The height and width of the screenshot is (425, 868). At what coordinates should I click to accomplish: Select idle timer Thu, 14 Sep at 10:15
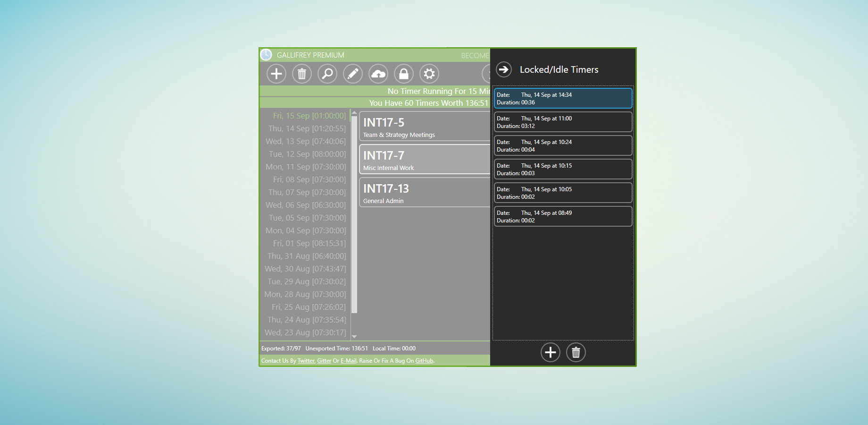pyautogui.click(x=563, y=169)
